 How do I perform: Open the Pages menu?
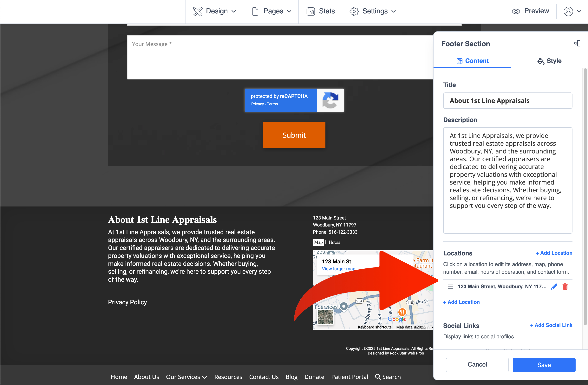click(x=271, y=11)
